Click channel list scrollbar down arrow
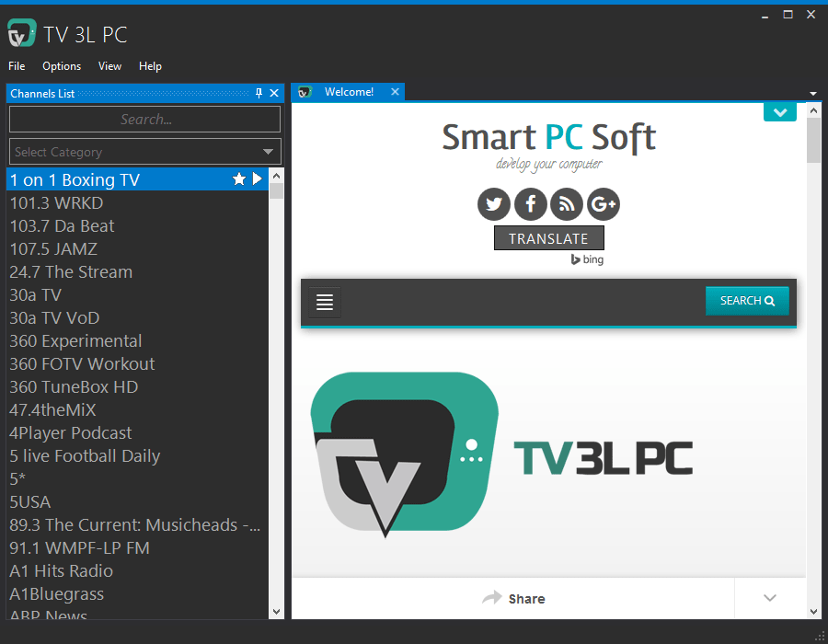The width and height of the screenshot is (828, 644). 276,611
